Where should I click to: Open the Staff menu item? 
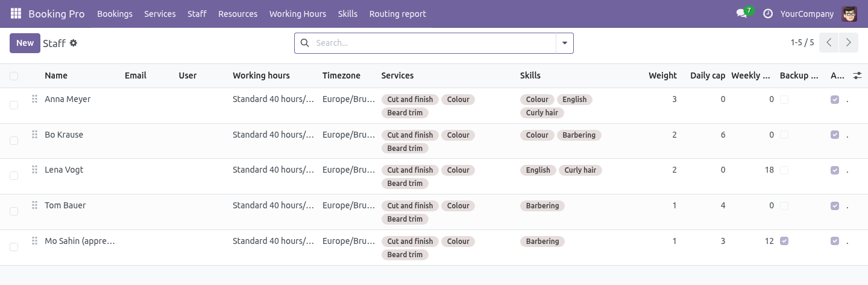coord(197,13)
